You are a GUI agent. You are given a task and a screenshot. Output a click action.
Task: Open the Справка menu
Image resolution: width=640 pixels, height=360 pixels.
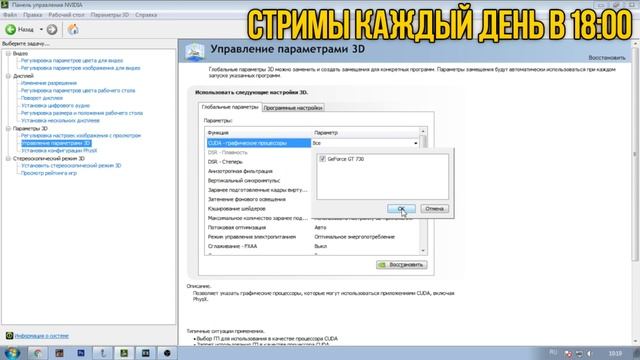click(146, 15)
